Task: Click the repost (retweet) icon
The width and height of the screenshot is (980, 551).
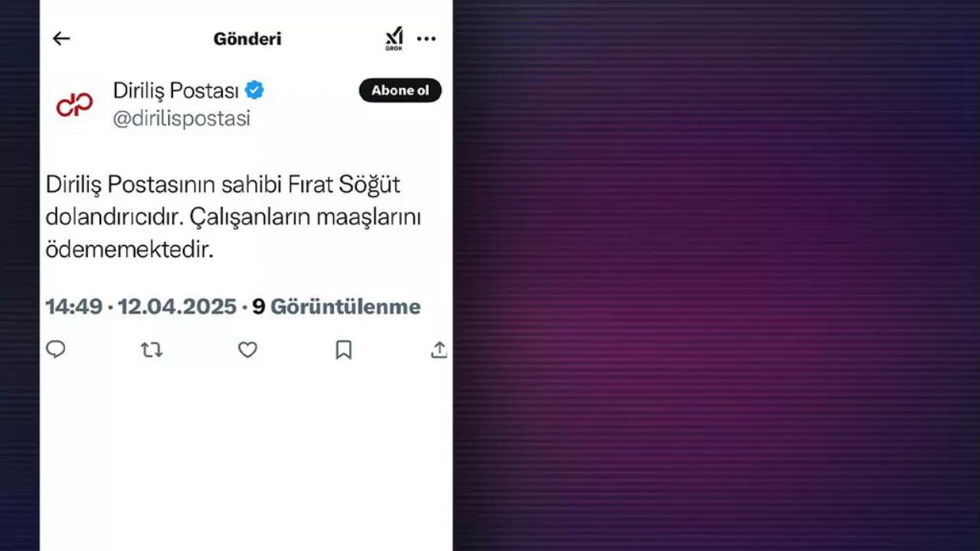Action: click(x=152, y=350)
